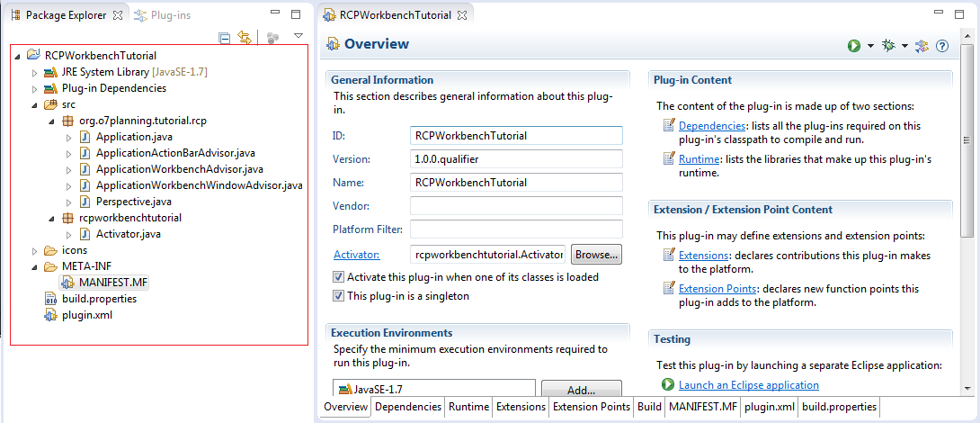
Task: Toggle Activate this plug-in when loaded checkbox
Action: [x=338, y=277]
